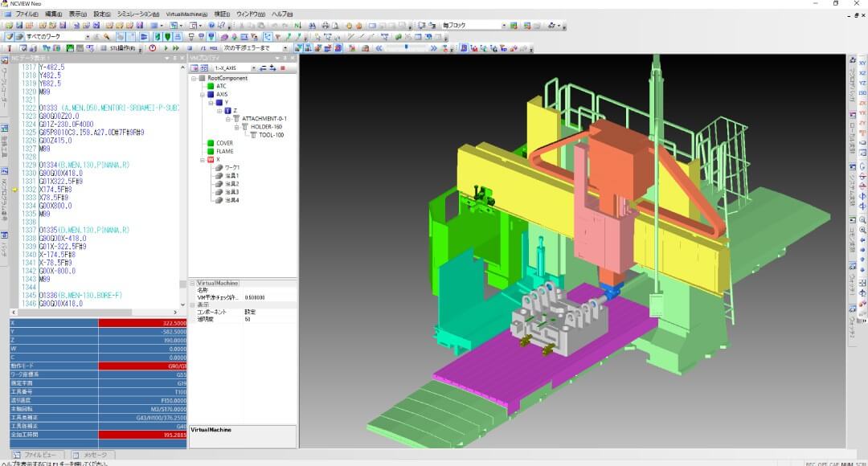Collapse the RootComponent tree node
Screen dimensions: 868x466
pyautogui.click(x=193, y=78)
